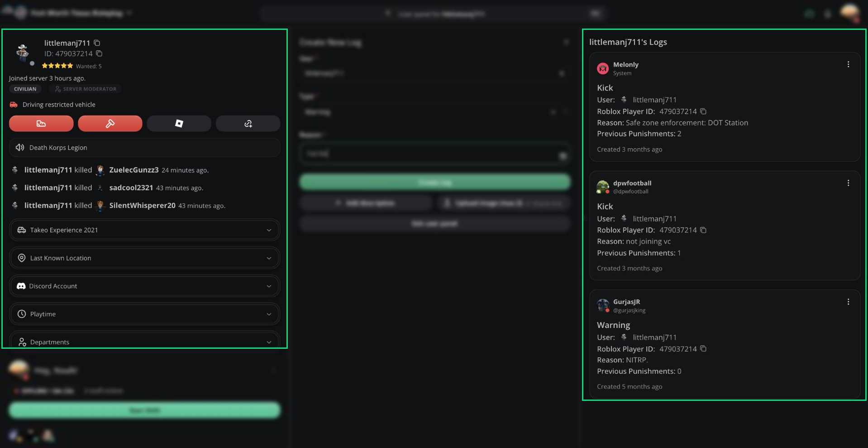Screen dimensions: 868x448
Task: Copy the Roblox Player ID in the GurjasJR log
Action: coord(703,349)
